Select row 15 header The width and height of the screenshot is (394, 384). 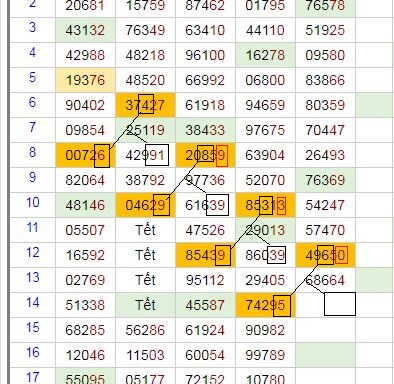[32, 328]
